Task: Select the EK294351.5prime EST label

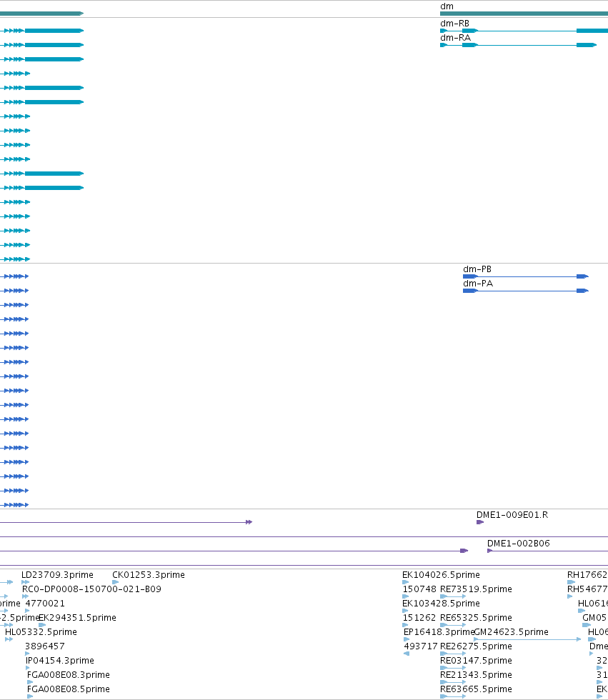Action: (x=78, y=617)
